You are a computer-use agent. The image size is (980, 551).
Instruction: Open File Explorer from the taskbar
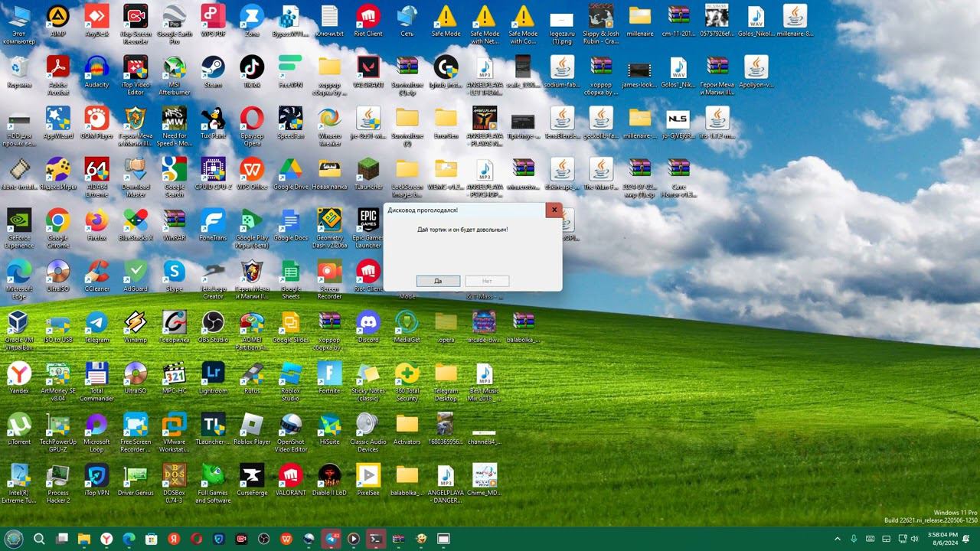tap(84, 539)
